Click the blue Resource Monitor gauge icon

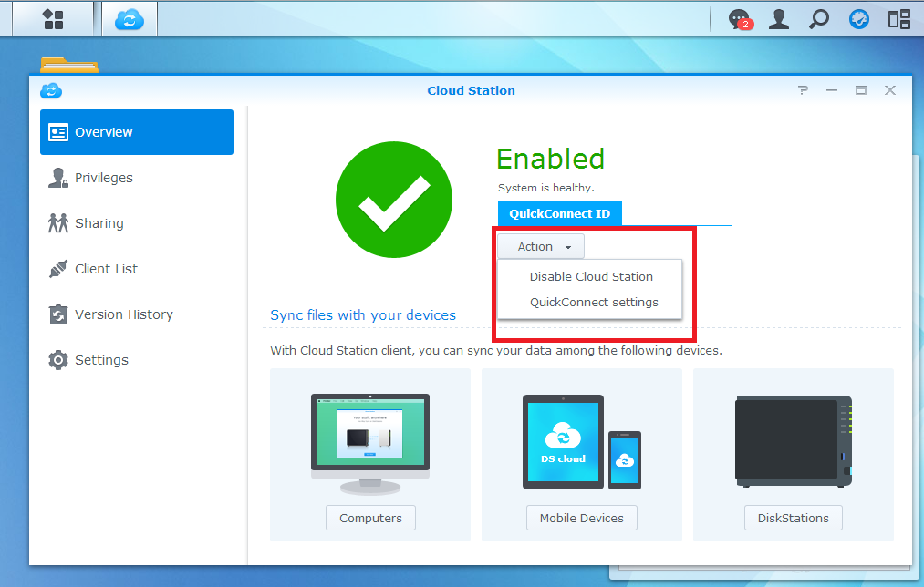tap(858, 19)
